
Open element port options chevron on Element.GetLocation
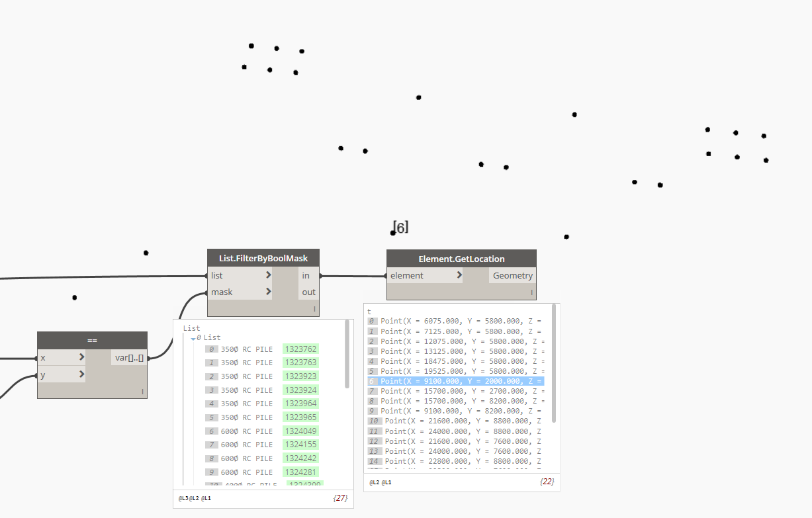point(459,275)
